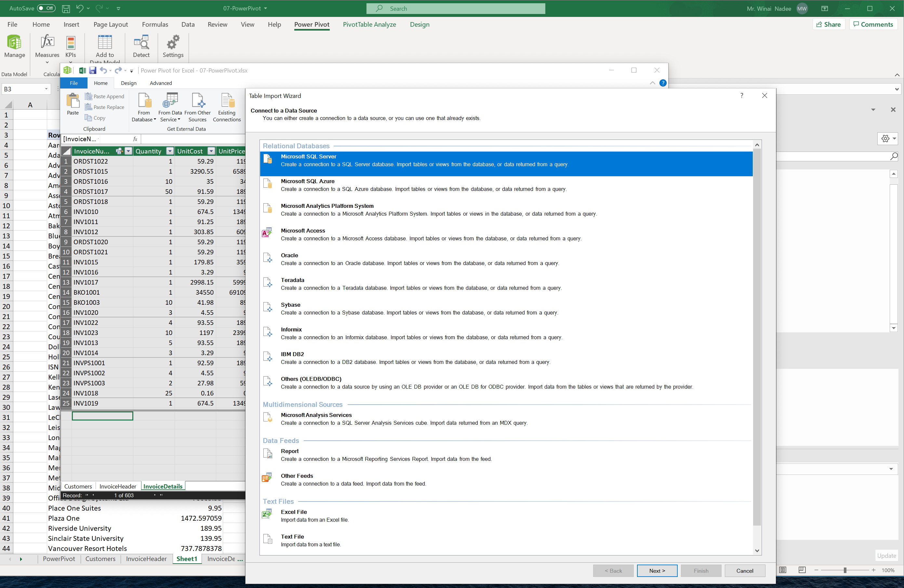Screen dimensions: 904x588
Task: Click Cancel in Table Import Wizard
Action: [x=744, y=570]
